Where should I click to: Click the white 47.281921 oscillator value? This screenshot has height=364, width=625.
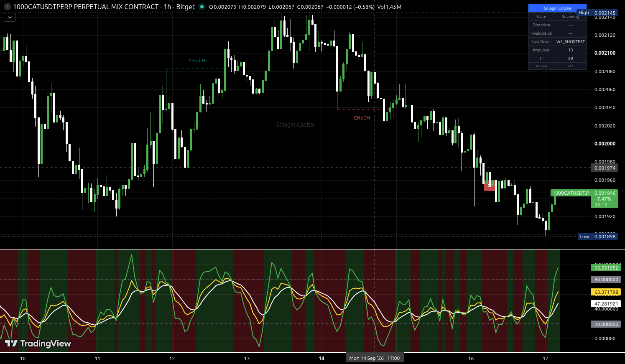tap(606, 304)
